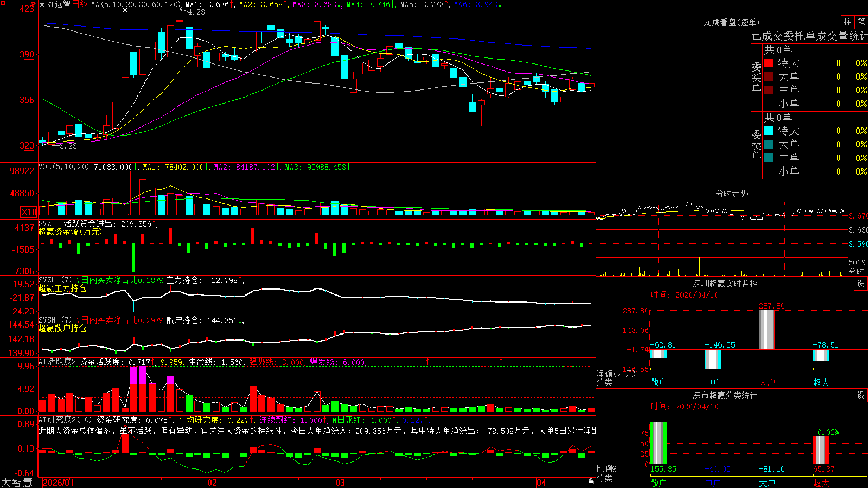Open the VOL(5,10,20) indicator label
The image size is (868, 488).
(63, 167)
